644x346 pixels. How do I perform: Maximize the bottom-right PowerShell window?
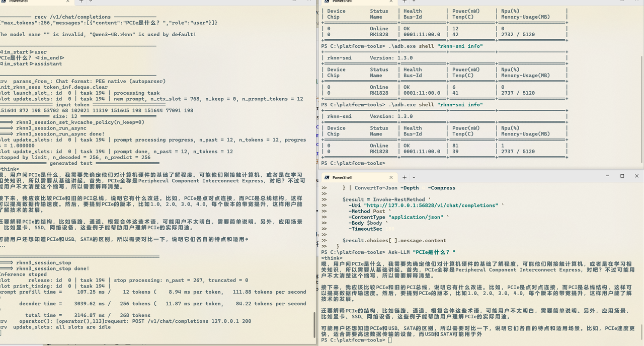[622, 176]
